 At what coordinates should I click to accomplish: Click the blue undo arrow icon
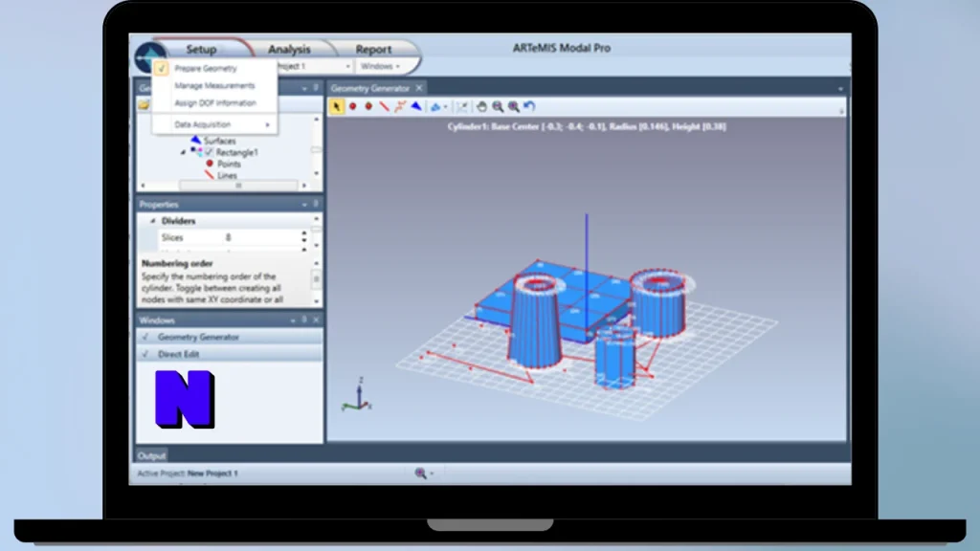click(529, 107)
